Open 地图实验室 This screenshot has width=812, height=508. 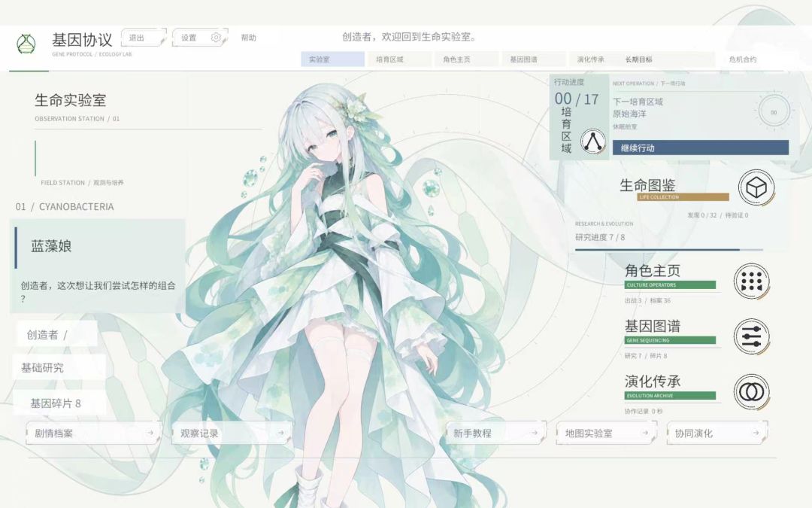pos(607,433)
